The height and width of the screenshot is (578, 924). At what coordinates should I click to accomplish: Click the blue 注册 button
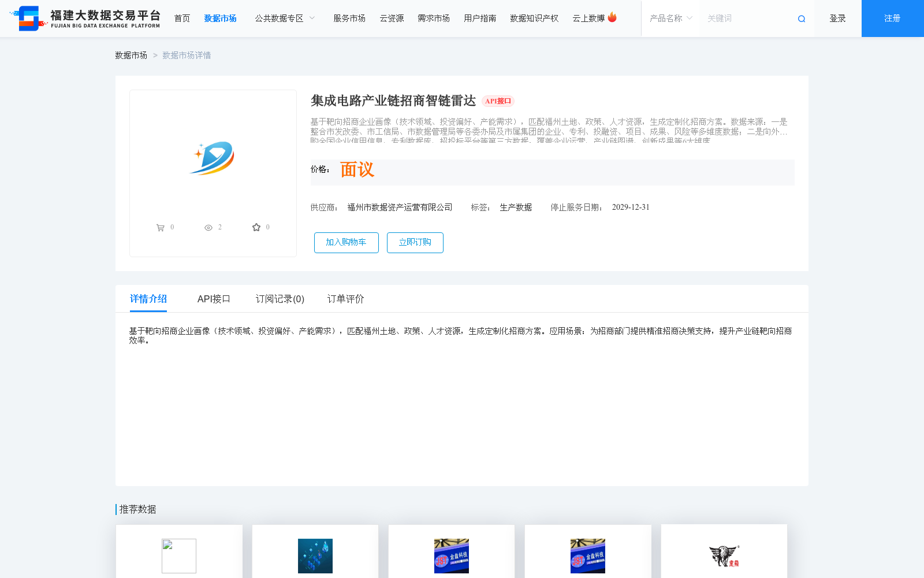[893, 18]
